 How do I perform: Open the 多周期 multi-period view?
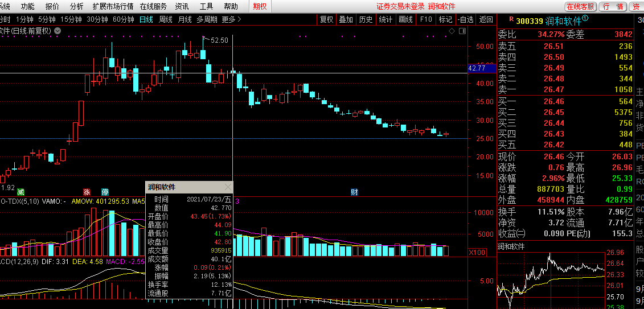pyautogui.click(x=207, y=19)
